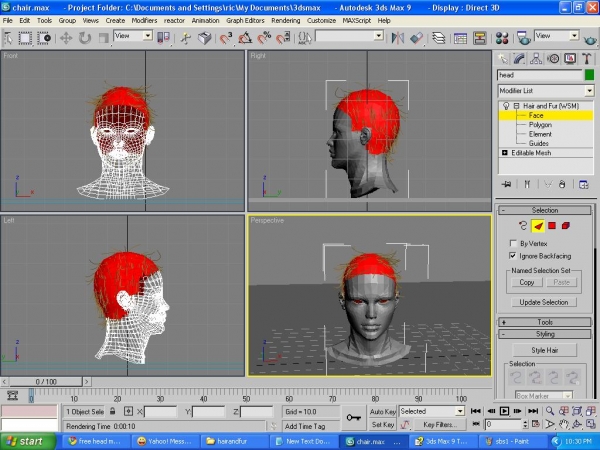Open the reactor menu

click(174, 21)
